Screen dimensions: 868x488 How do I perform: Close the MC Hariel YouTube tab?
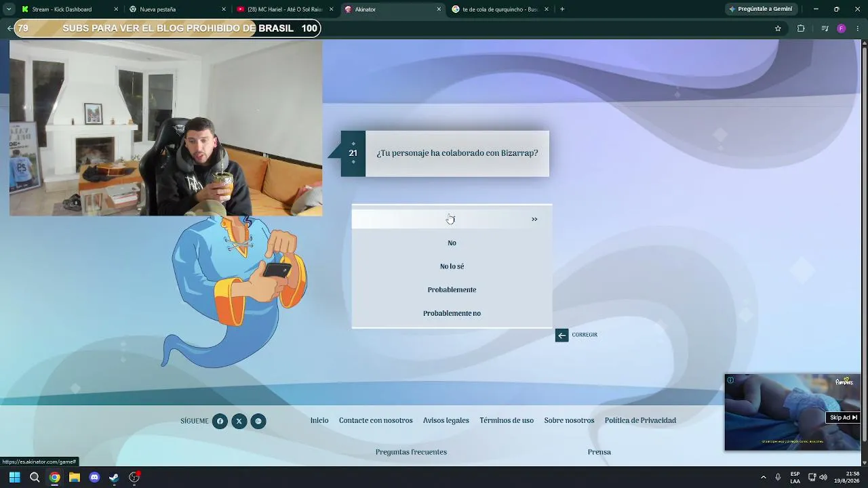coord(331,9)
